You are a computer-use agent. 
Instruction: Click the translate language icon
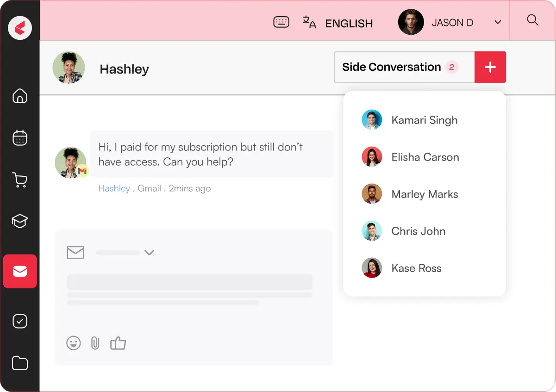[309, 22]
